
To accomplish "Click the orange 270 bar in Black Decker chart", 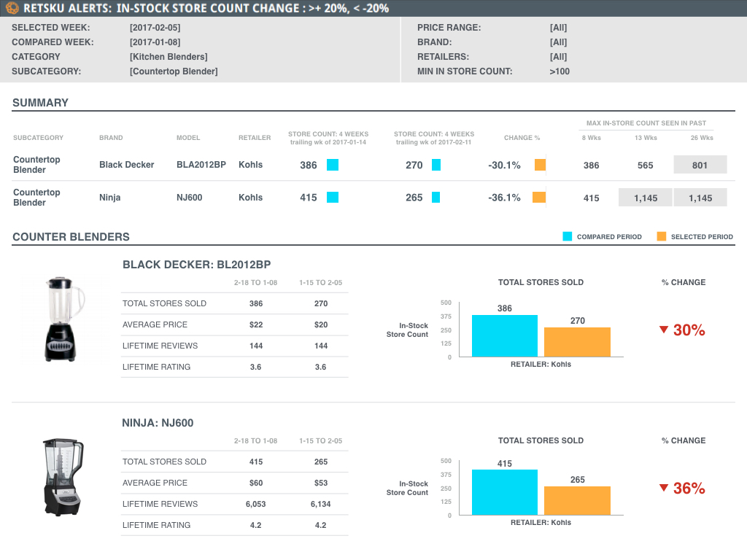I will pos(578,342).
